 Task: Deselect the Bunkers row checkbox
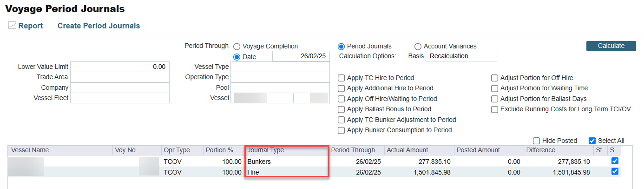(615, 161)
